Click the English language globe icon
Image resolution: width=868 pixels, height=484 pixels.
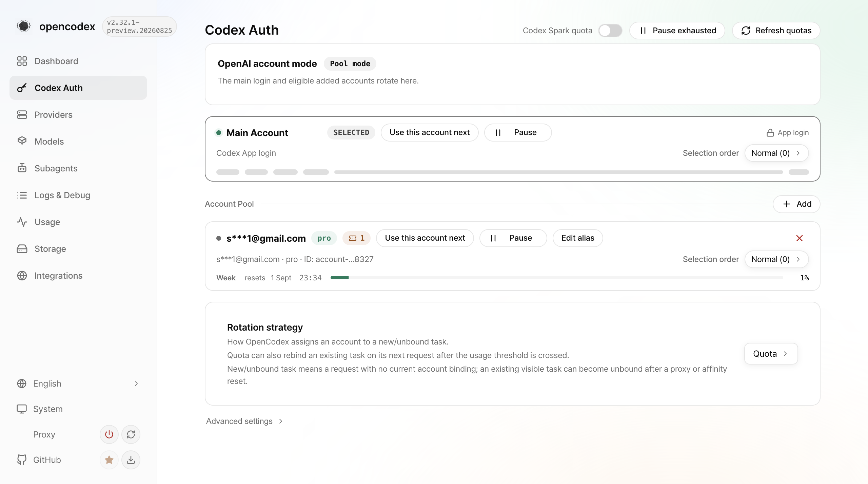click(x=22, y=384)
